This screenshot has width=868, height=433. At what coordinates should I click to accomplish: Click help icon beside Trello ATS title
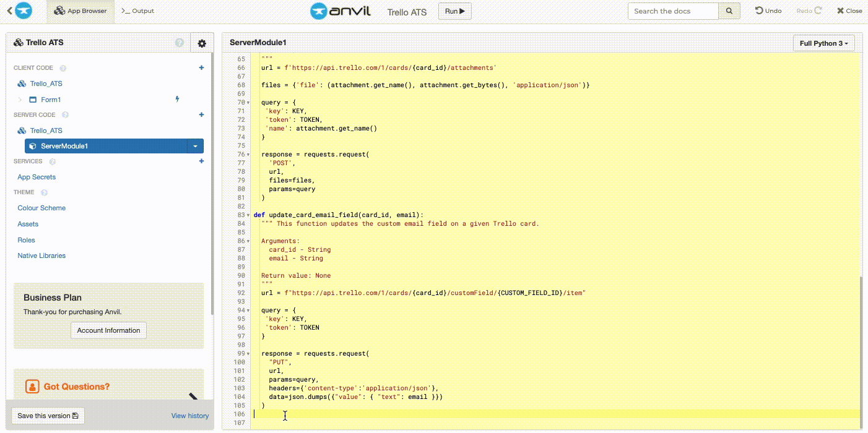coord(180,43)
